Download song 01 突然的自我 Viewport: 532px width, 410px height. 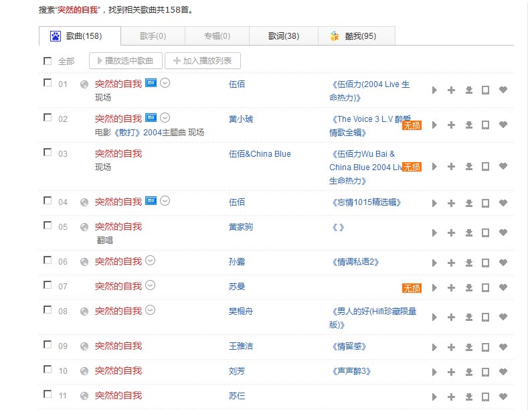(469, 90)
